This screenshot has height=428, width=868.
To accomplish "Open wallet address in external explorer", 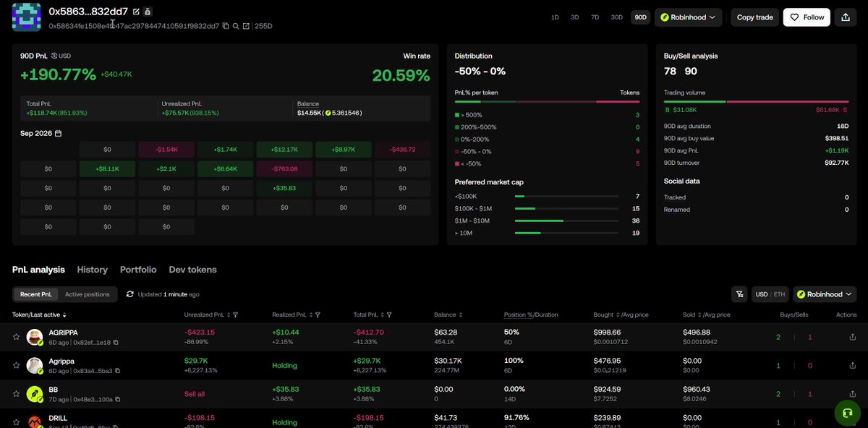I will [246, 26].
